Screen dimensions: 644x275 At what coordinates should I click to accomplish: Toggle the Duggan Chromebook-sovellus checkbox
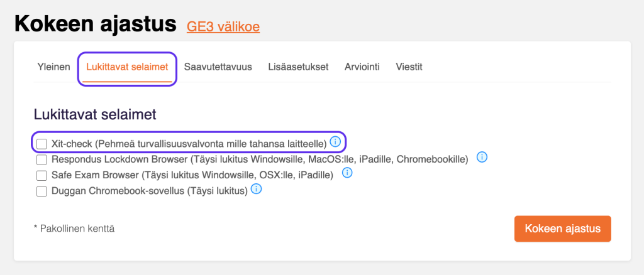(x=42, y=191)
